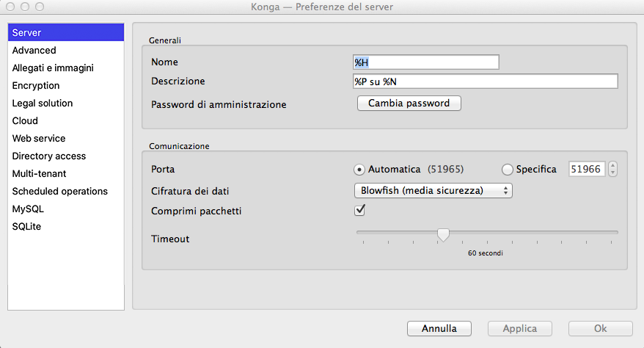Toggle the Comprimi pacchetti checkbox
This screenshot has width=644, height=348.
(360, 211)
